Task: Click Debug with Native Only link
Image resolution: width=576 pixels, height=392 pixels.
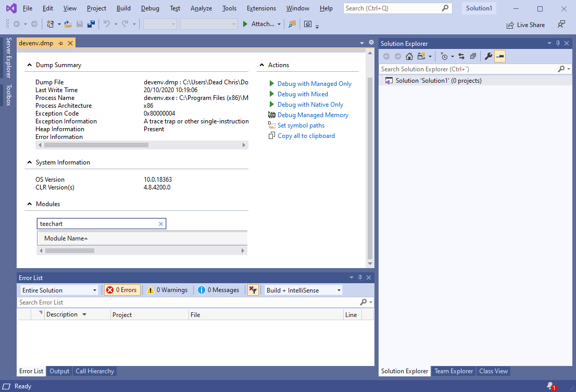Action: click(310, 105)
